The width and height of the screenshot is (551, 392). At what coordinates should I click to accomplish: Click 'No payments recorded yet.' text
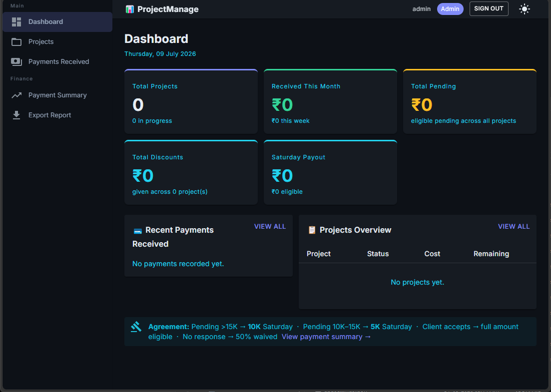[178, 264]
